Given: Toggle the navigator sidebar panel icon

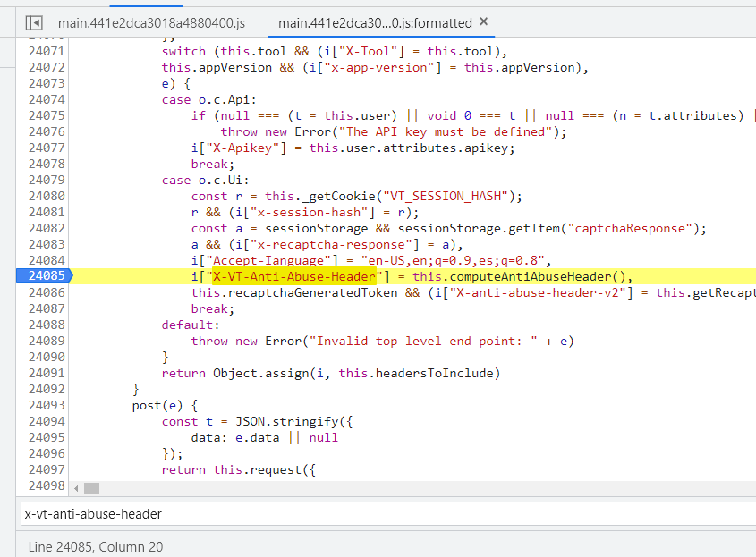Looking at the screenshot, I should [x=34, y=22].
